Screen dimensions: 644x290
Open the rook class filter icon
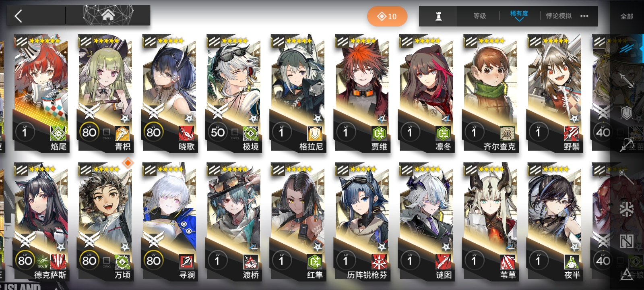pyautogui.click(x=439, y=16)
